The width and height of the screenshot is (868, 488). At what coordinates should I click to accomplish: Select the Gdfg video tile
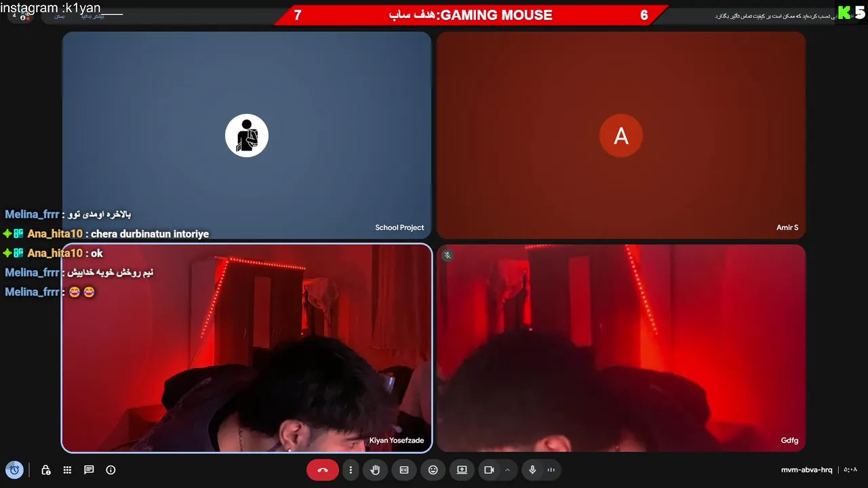pyautogui.click(x=621, y=348)
